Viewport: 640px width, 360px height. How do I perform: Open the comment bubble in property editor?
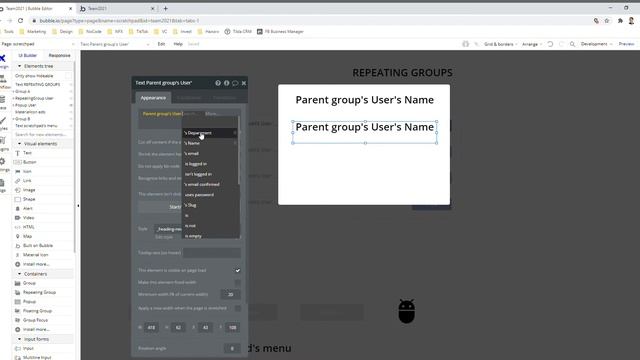point(235,83)
